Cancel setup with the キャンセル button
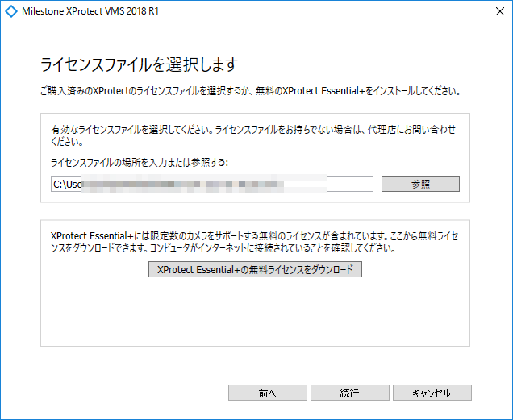The width and height of the screenshot is (513, 420). pyautogui.click(x=432, y=393)
